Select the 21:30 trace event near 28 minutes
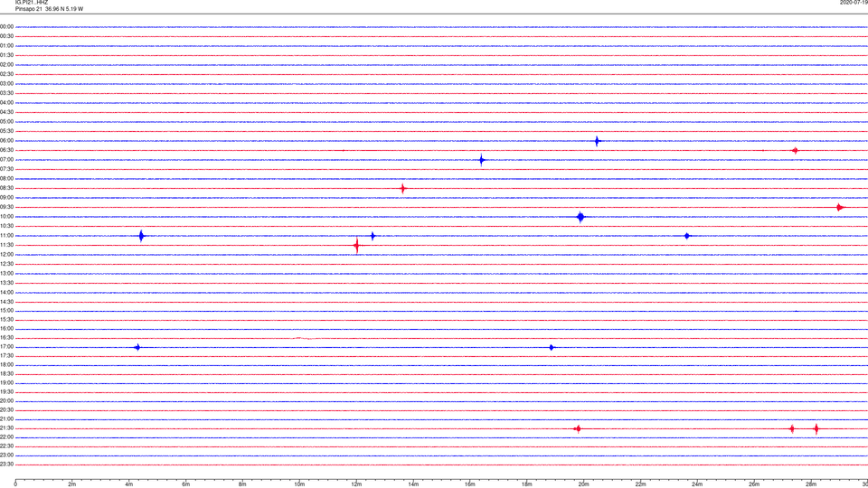The height and width of the screenshot is (488, 868). coord(816,428)
